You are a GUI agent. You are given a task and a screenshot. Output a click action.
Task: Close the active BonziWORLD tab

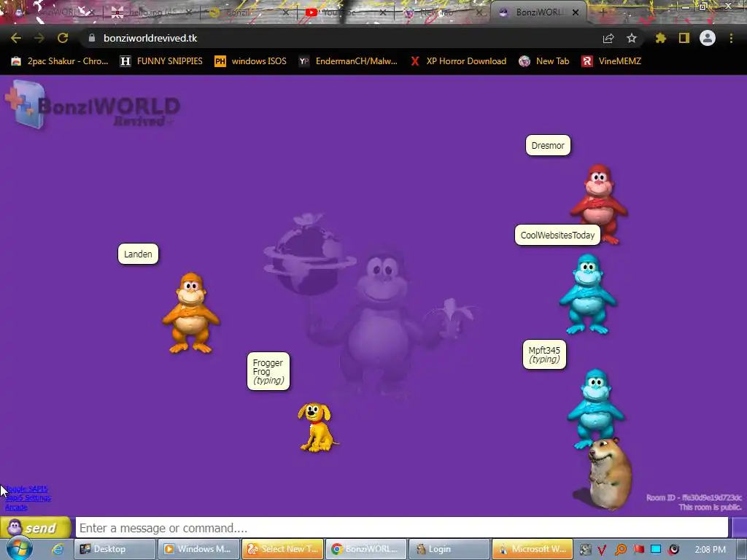(576, 12)
